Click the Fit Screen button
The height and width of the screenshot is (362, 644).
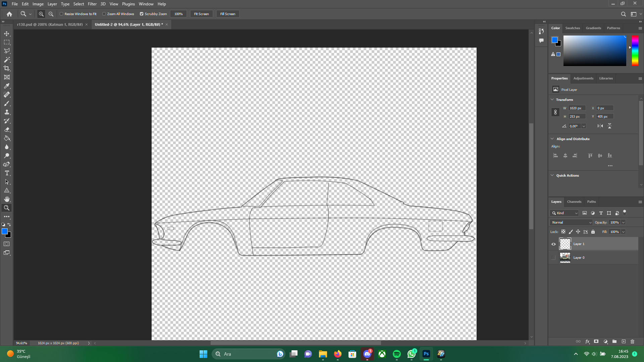click(x=201, y=14)
